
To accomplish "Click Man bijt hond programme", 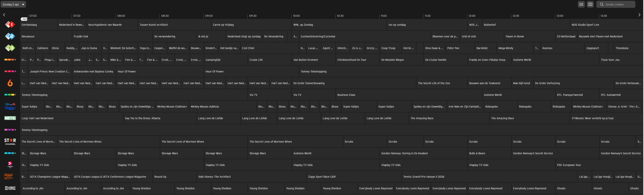I will pyautogui.click(x=522, y=83).
